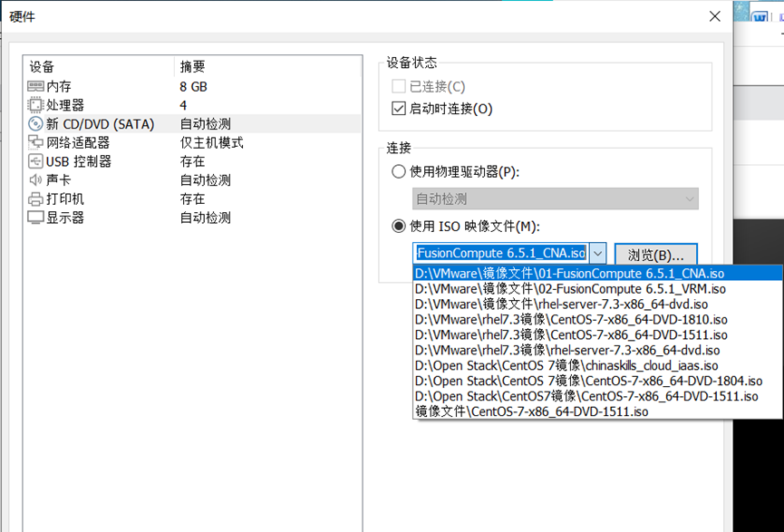Toggle the 已连接(C) checkbox
Viewport: 784px width, 532px height.
coord(398,86)
